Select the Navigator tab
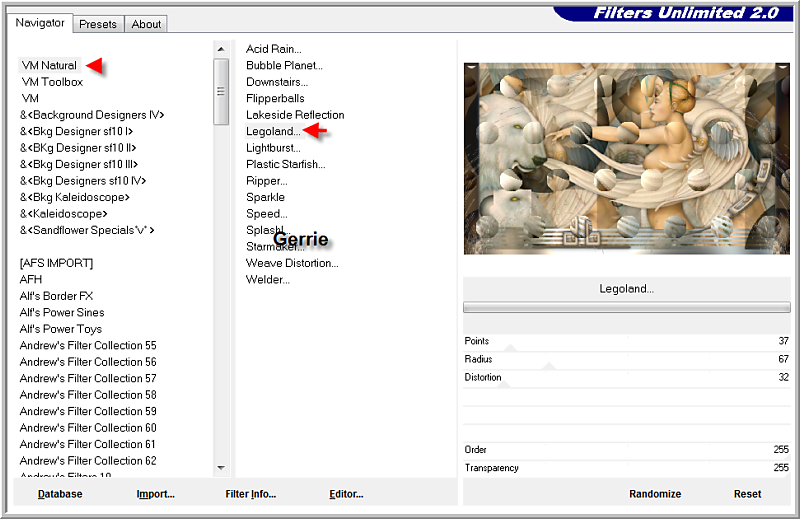This screenshot has height=519, width=800. tap(40, 23)
